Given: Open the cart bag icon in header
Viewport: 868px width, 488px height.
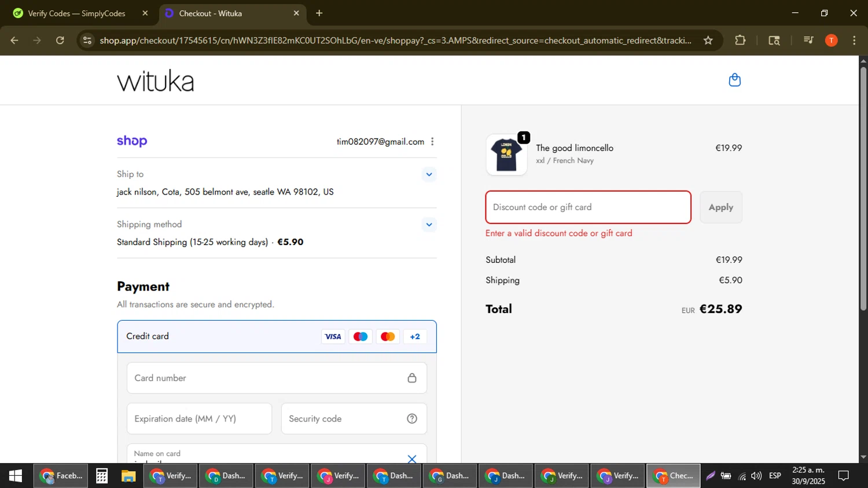Looking at the screenshot, I should (734, 80).
